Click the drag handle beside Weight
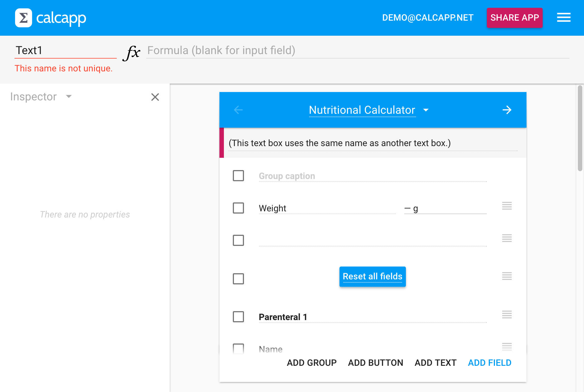 (x=507, y=206)
